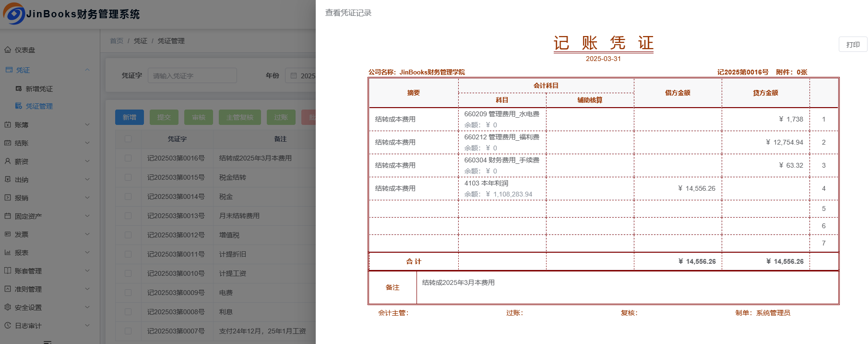Expand the 固定资产 menu chevron
Viewport: 868px width, 344px height.
[87, 216]
